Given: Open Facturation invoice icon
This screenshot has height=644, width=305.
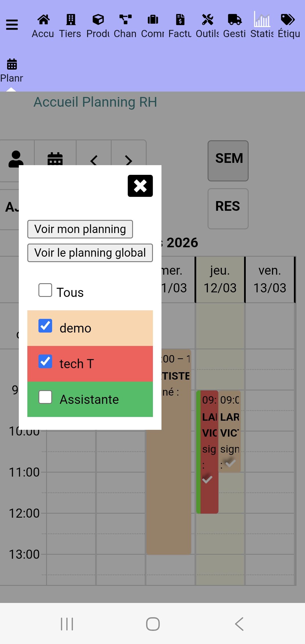Looking at the screenshot, I should pyautogui.click(x=180, y=20).
